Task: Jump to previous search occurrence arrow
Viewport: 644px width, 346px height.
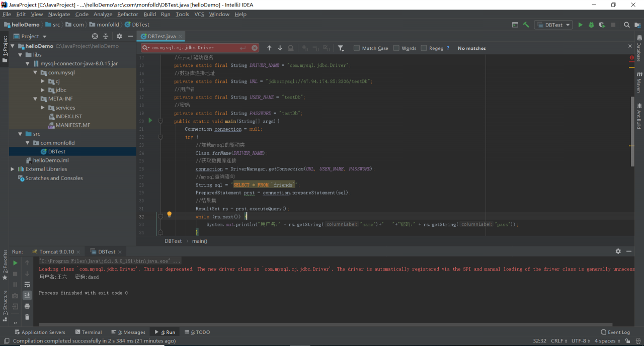Action: coord(269,48)
